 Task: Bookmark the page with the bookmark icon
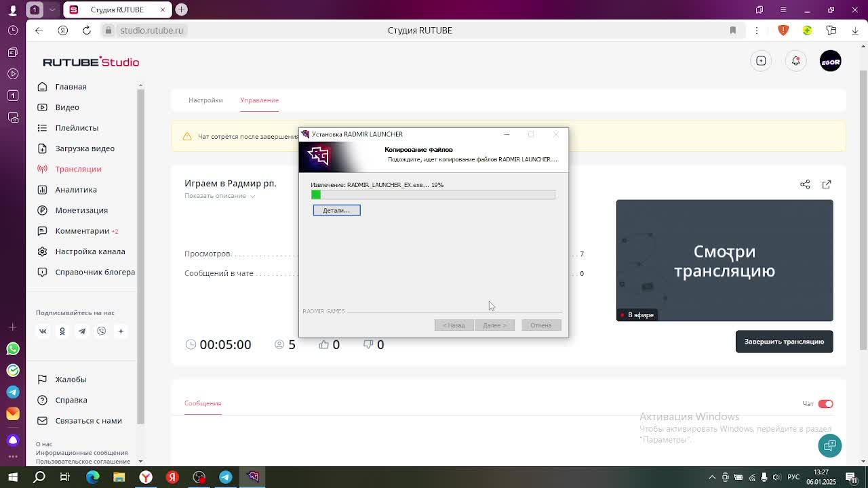pyautogui.click(x=733, y=30)
